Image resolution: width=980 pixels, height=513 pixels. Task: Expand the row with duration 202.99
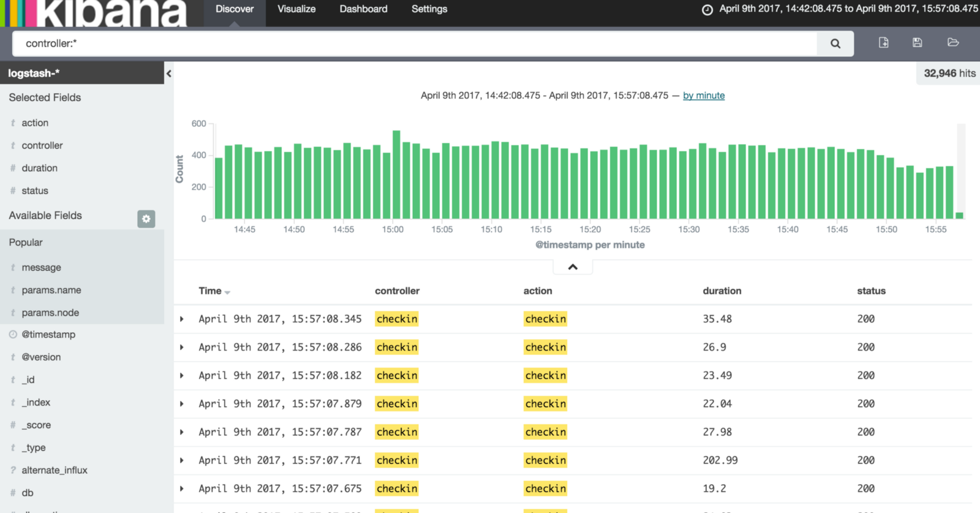click(182, 460)
